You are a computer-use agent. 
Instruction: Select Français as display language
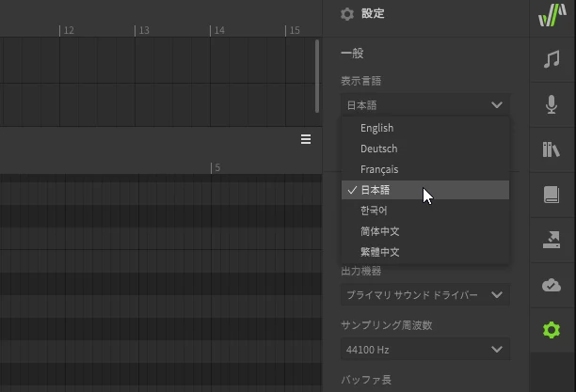click(x=379, y=169)
